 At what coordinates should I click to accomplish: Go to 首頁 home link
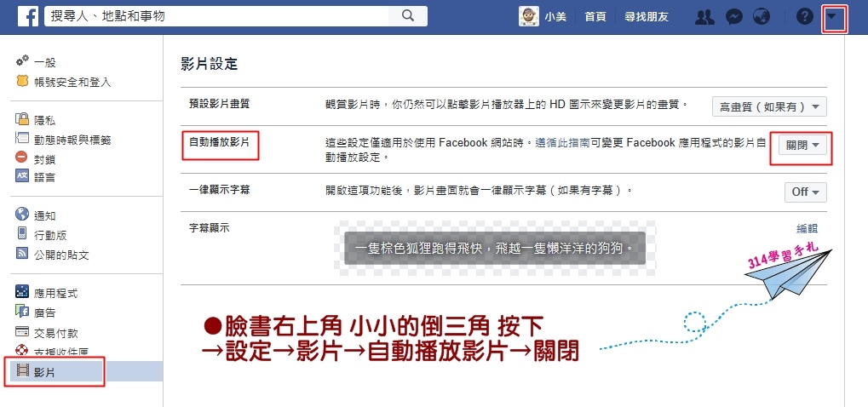[x=595, y=16]
